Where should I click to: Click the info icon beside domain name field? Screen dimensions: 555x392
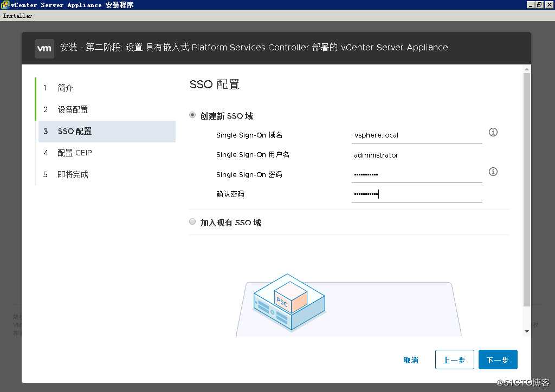click(493, 132)
